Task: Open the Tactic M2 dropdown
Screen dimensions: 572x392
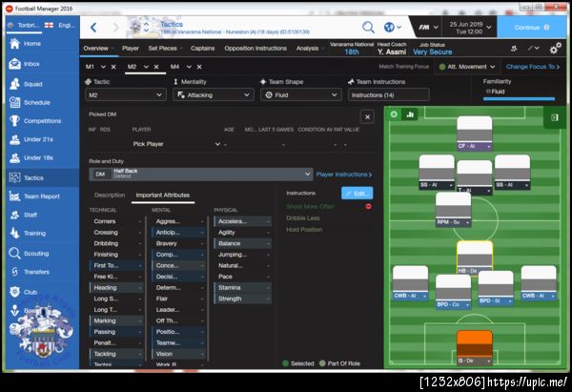Action: pos(126,94)
